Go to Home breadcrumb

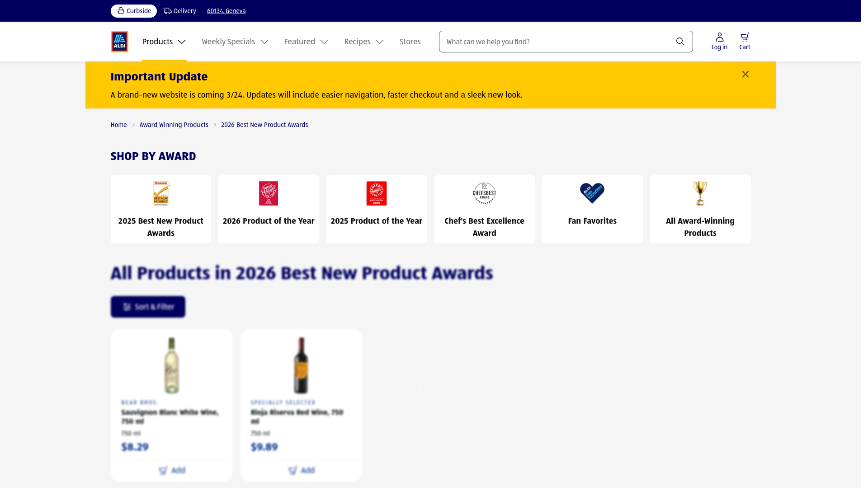pyautogui.click(x=118, y=125)
